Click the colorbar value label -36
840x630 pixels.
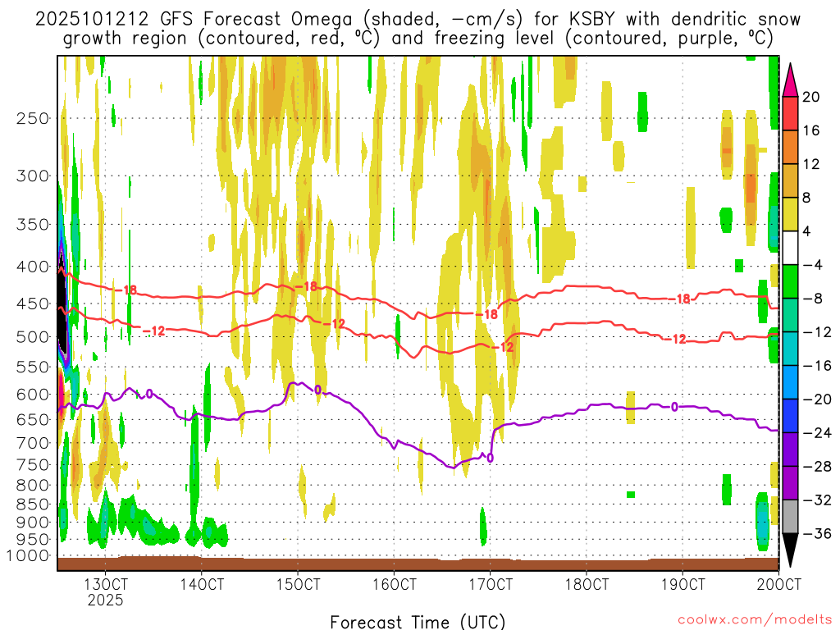tap(817, 534)
